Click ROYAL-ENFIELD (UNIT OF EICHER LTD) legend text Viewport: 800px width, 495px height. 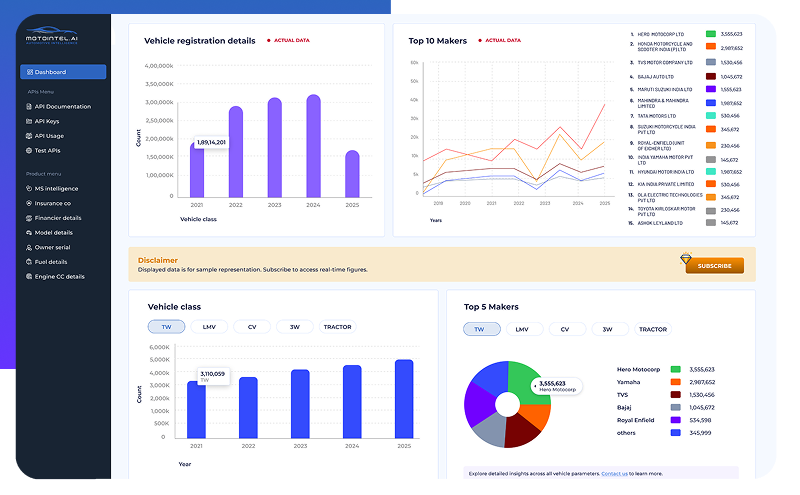[x=661, y=146]
